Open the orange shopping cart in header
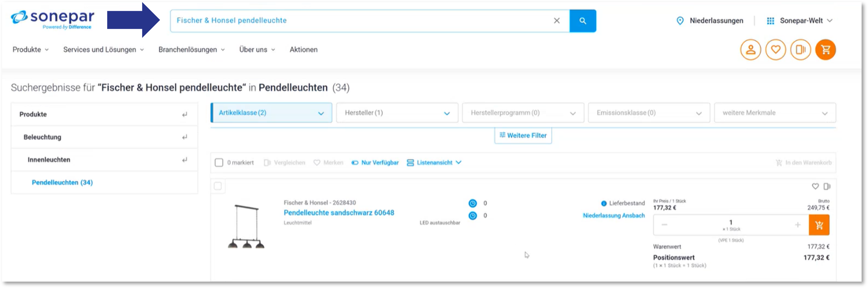The image size is (868, 288). pos(826,50)
